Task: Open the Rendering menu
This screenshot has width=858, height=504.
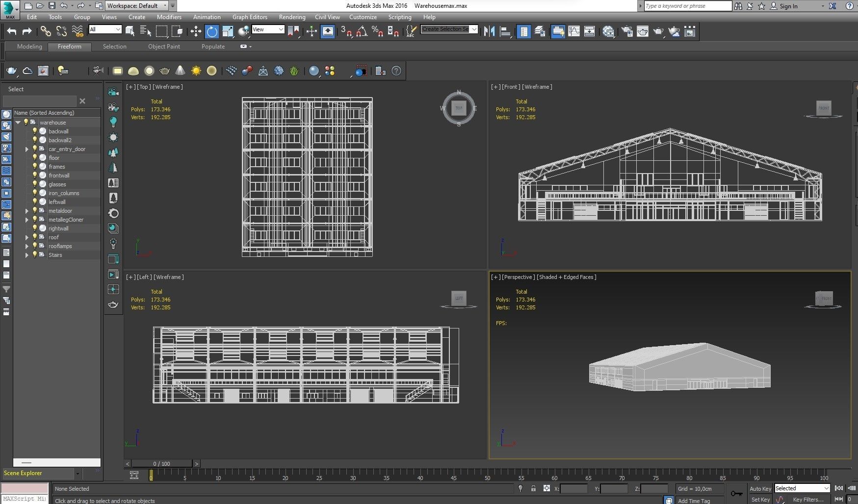Action: click(292, 17)
